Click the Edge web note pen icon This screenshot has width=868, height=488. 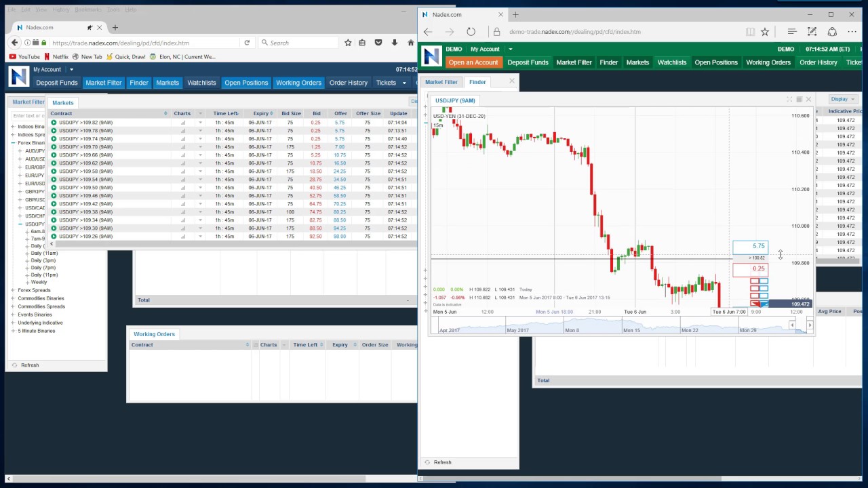point(812,32)
